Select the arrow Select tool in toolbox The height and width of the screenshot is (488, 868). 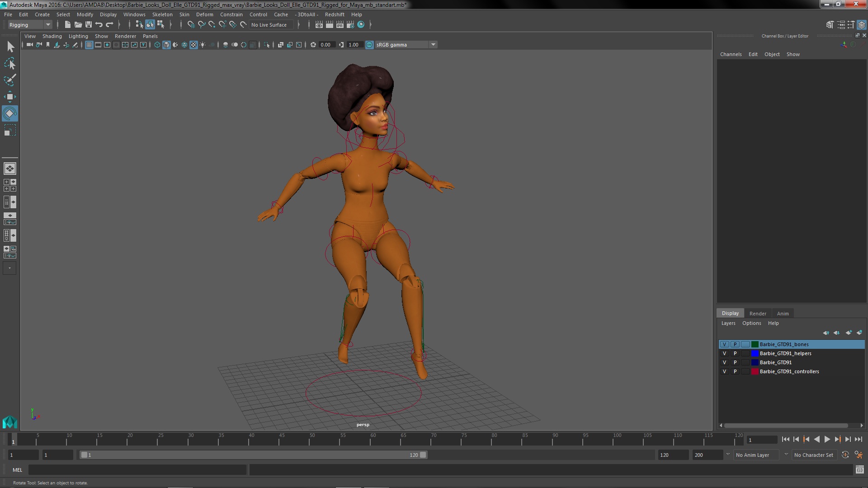pos(10,47)
